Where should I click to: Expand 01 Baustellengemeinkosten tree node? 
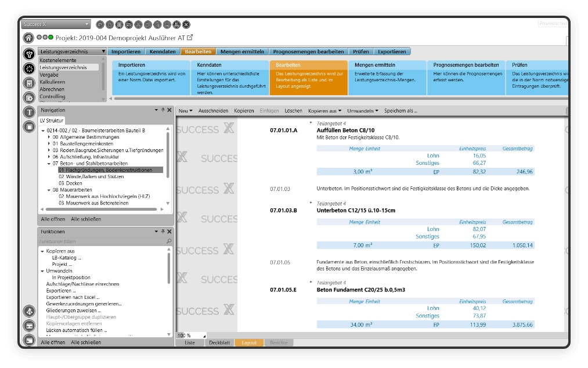tap(49, 144)
